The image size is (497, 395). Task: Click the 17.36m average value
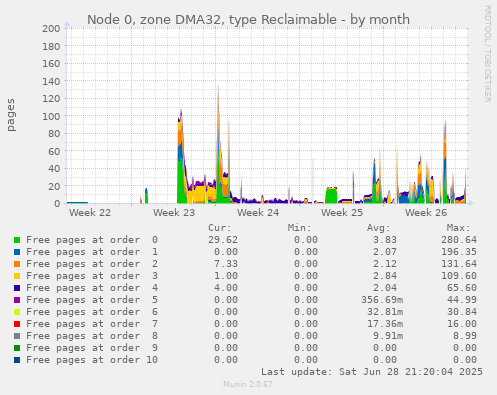385,324
